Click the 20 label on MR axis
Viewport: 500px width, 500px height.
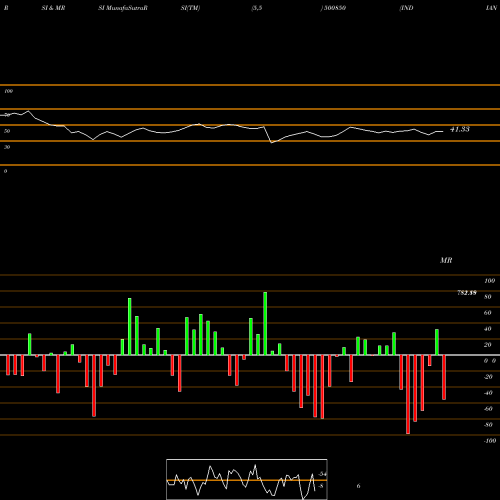[488, 345]
